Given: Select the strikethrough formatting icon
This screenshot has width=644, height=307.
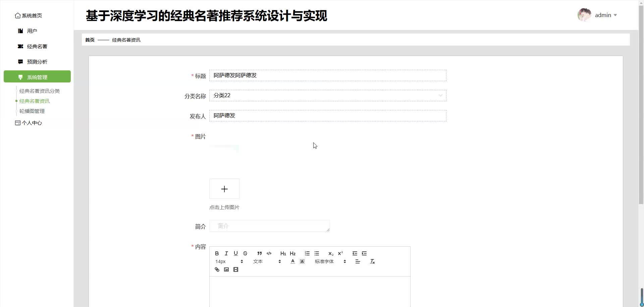Looking at the screenshot, I should pyautogui.click(x=245, y=253).
